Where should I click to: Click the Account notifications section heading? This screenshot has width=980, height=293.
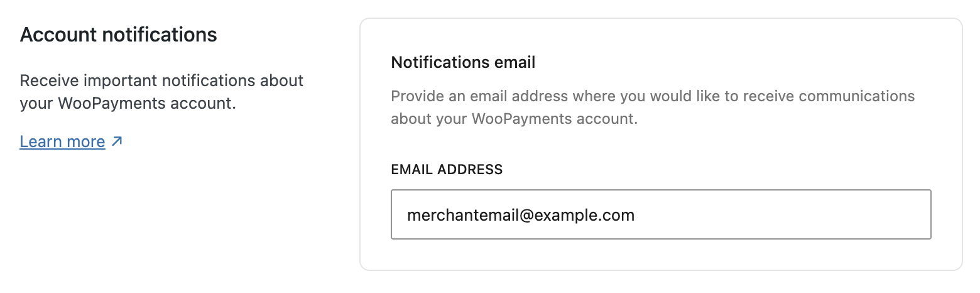click(x=118, y=35)
